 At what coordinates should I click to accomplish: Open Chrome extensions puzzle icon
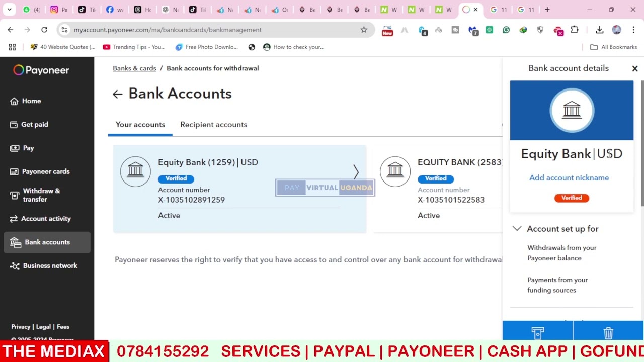click(574, 30)
